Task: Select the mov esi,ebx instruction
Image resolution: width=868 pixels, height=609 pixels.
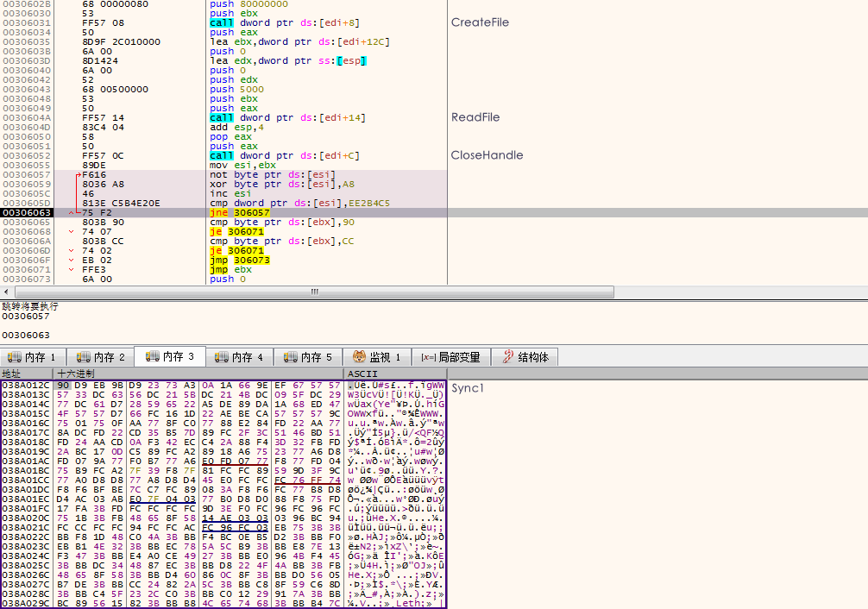Action: (242, 165)
